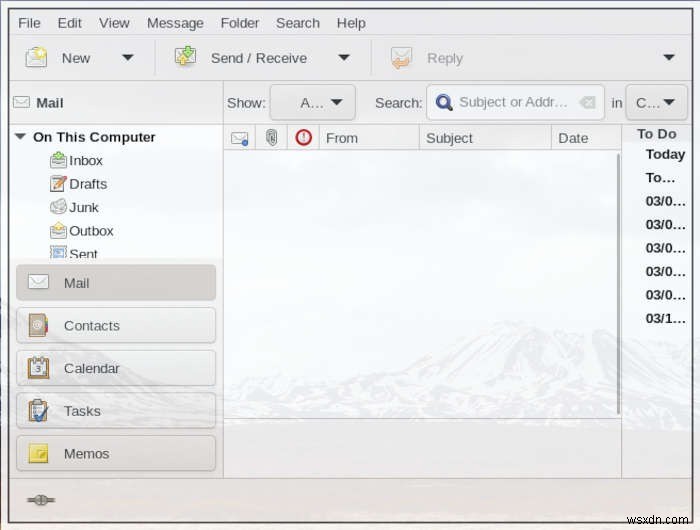Sort messages by Date column

tap(586, 138)
